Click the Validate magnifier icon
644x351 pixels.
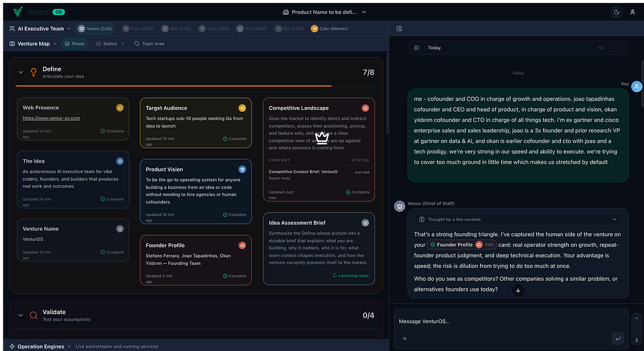(x=34, y=315)
